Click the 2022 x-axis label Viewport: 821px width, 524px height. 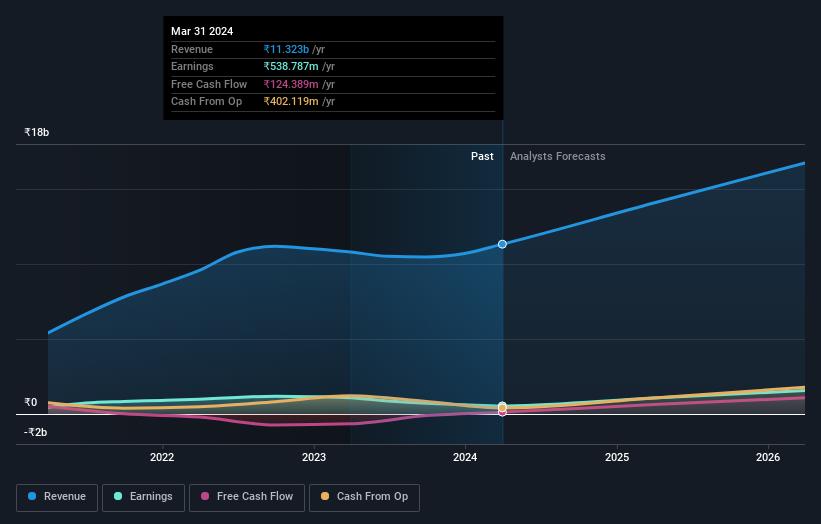pyautogui.click(x=162, y=457)
